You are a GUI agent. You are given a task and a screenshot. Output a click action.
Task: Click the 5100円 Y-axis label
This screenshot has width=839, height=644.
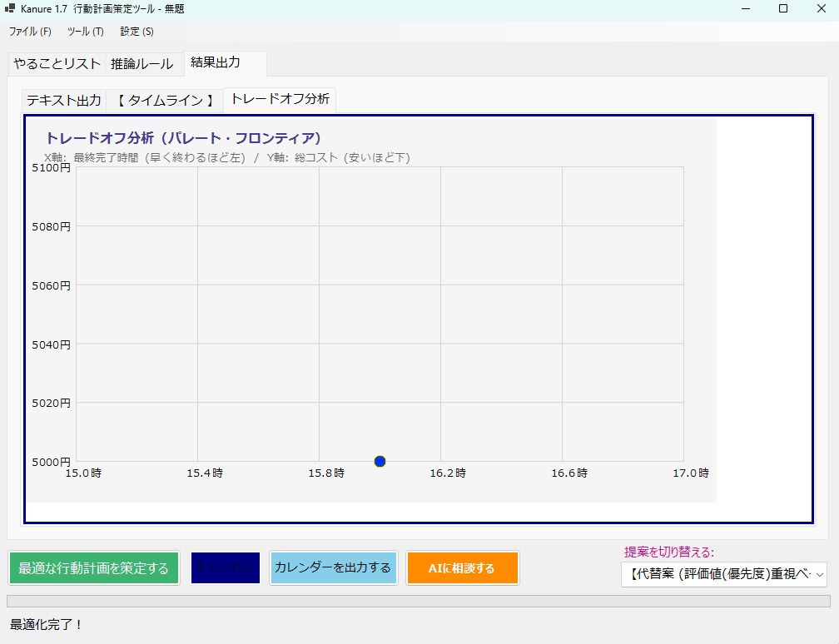(51, 168)
